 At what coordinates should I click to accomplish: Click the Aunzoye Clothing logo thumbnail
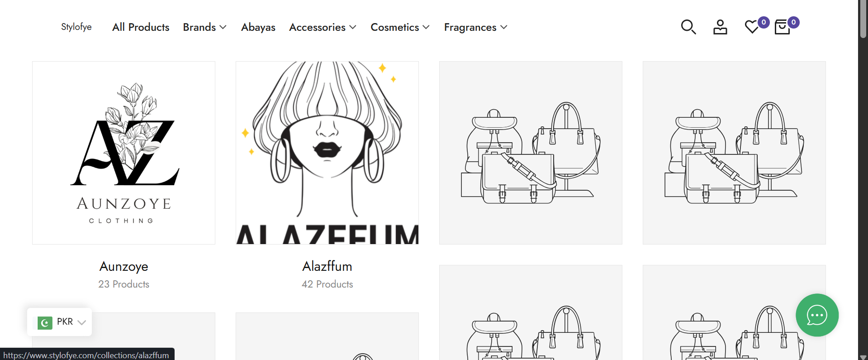click(x=124, y=153)
